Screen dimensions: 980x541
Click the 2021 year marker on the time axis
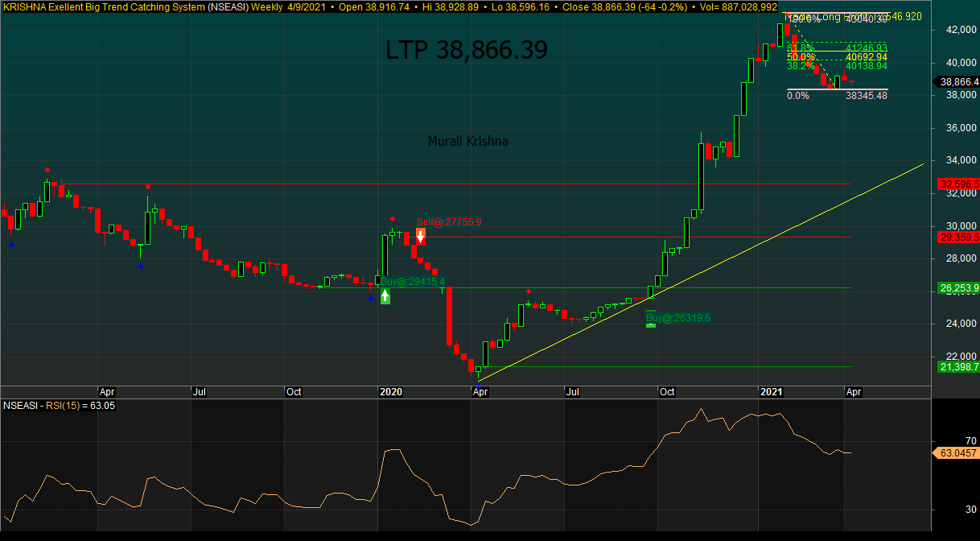coord(771,392)
